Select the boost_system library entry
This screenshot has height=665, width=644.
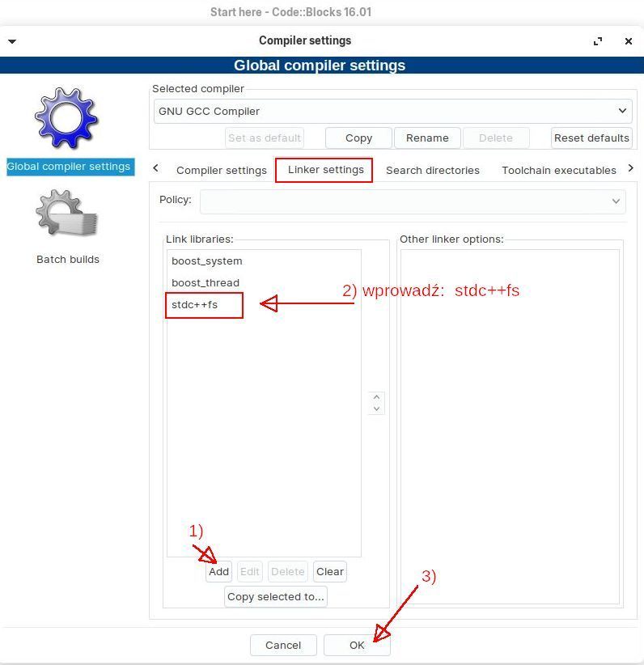(264, 260)
